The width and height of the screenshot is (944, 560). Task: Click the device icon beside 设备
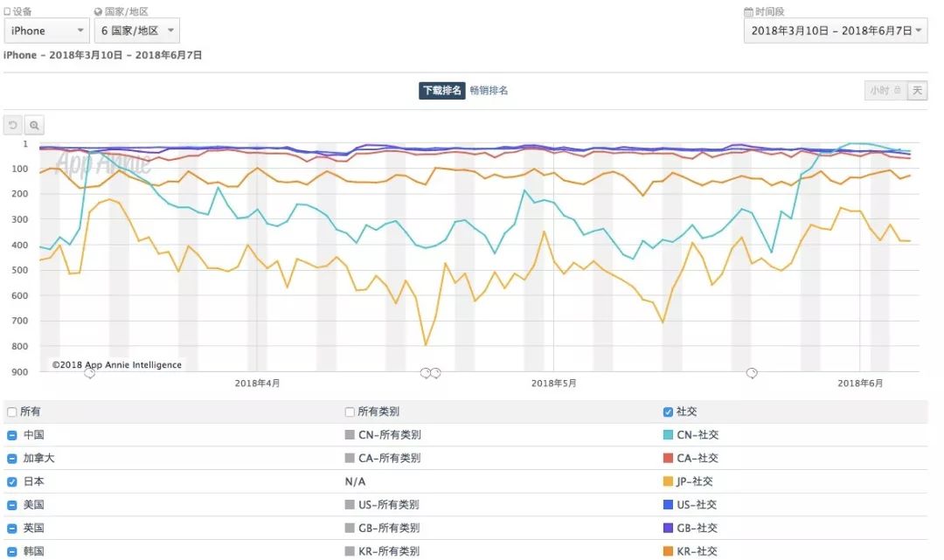click(x=8, y=10)
